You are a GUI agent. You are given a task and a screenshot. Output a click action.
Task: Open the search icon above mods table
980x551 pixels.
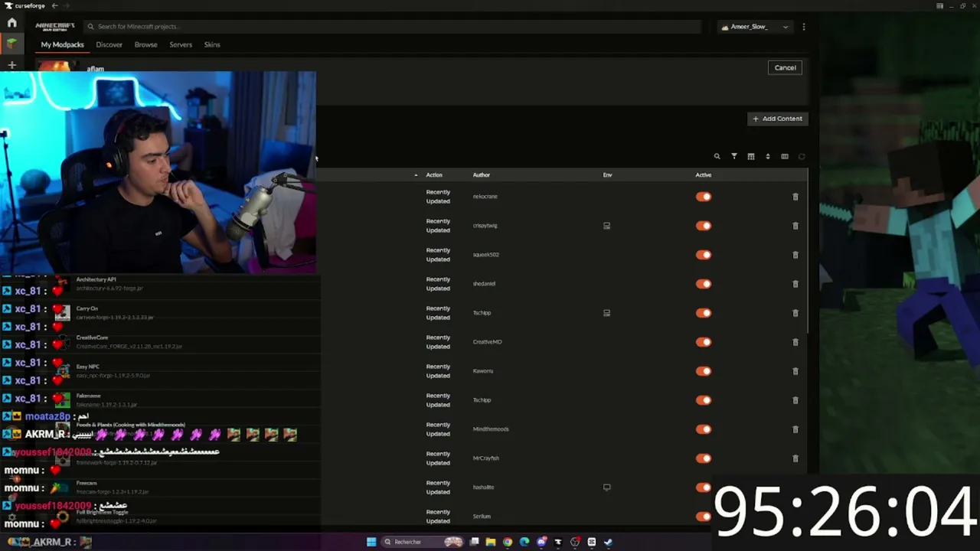[x=717, y=157]
